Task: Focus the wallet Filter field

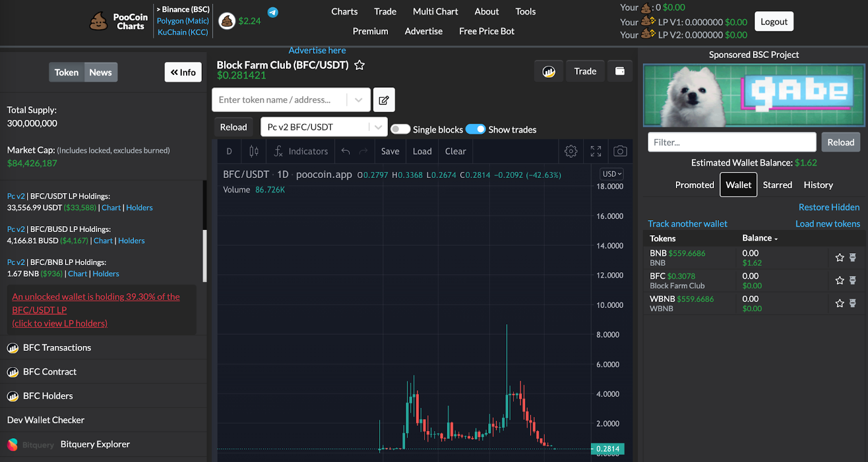Action: 732,142
